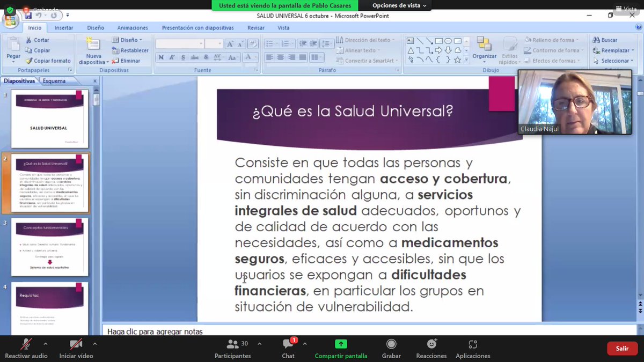644x362 pixels.
Task: Switch to Esquema pane tab
Action: pyautogui.click(x=54, y=81)
